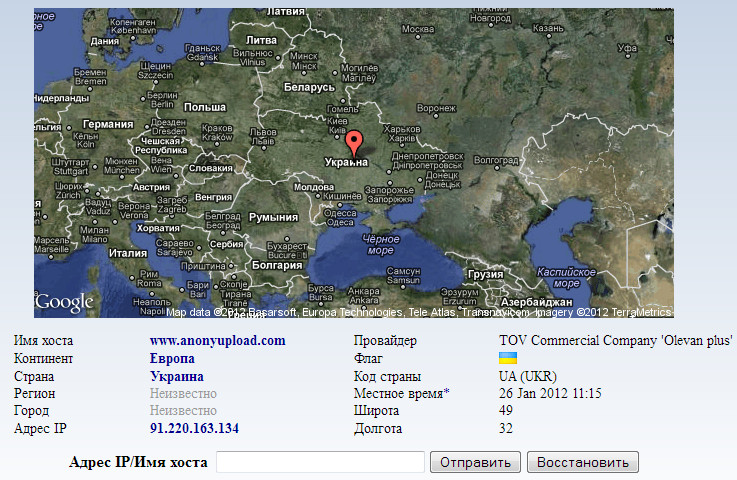Click the Грузия label on the map
This screenshot has height=480, width=737.
click(486, 274)
